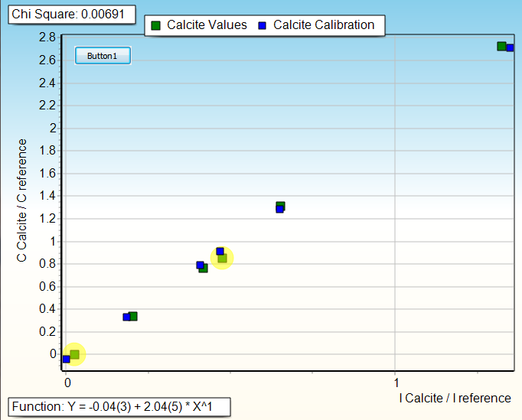Image resolution: width=522 pixels, height=420 pixels.
Task: Click the x-axis title I Calcite / I reference
Action: pyautogui.click(x=455, y=398)
